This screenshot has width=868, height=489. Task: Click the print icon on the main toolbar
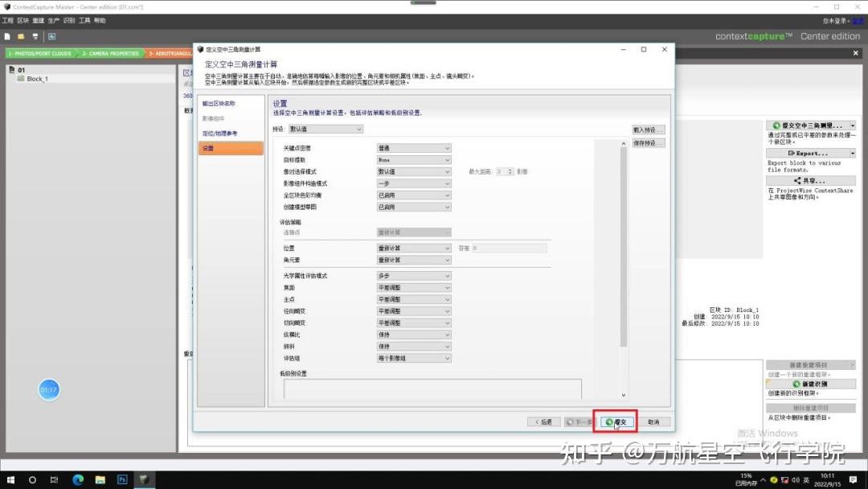click(35, 35)
